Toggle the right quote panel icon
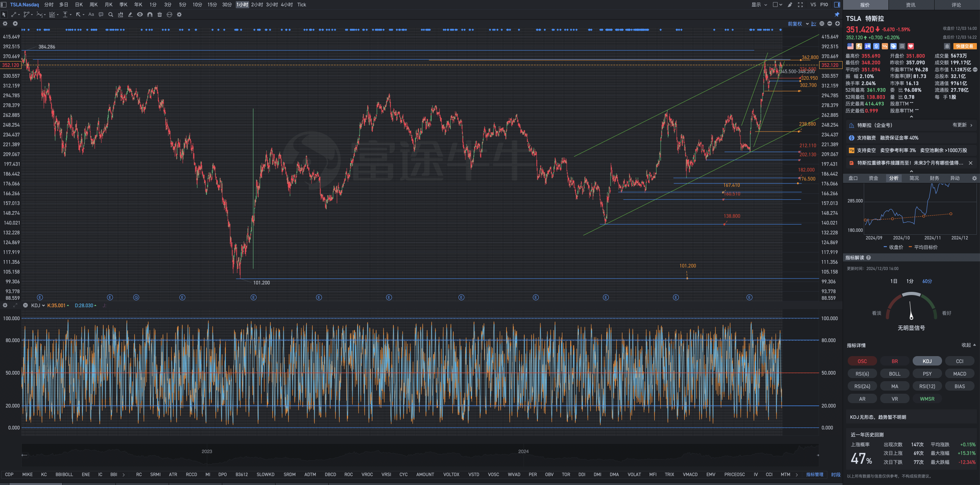The width and height of the screenshot is (980, 485). coord(837,5)
